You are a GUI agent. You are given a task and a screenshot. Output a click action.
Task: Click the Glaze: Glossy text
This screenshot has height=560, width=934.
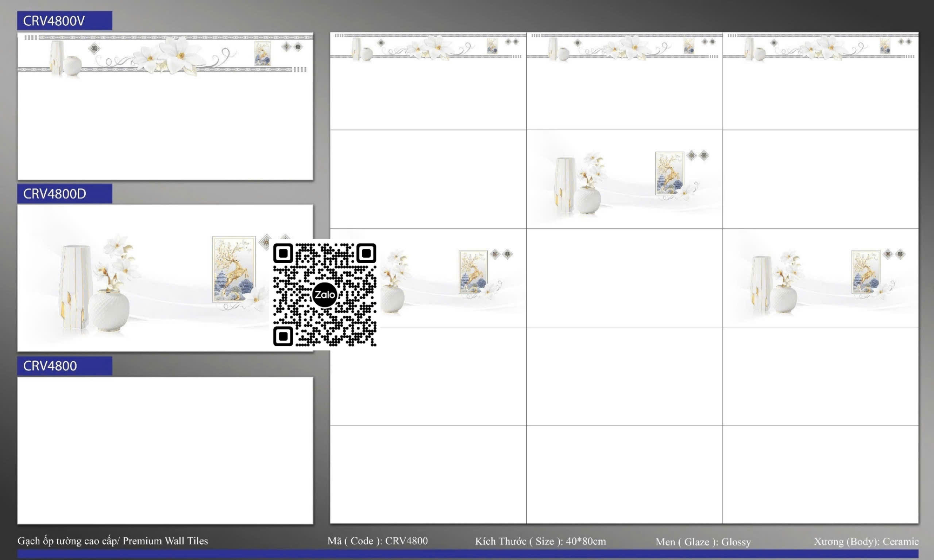coord(703,541)
